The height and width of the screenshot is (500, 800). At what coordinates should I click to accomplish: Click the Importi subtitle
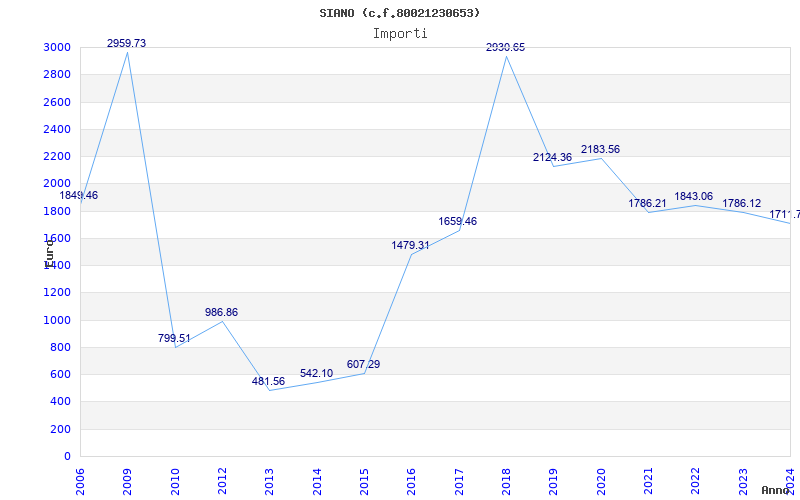400,34
